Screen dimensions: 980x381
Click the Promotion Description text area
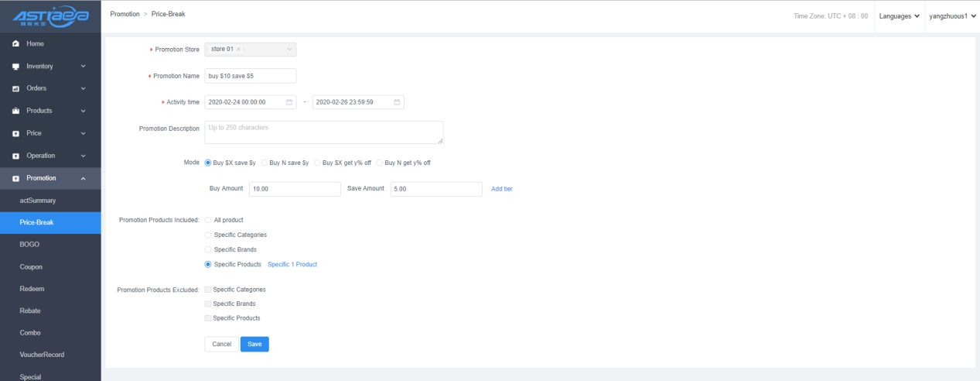(x=323, y=132)
